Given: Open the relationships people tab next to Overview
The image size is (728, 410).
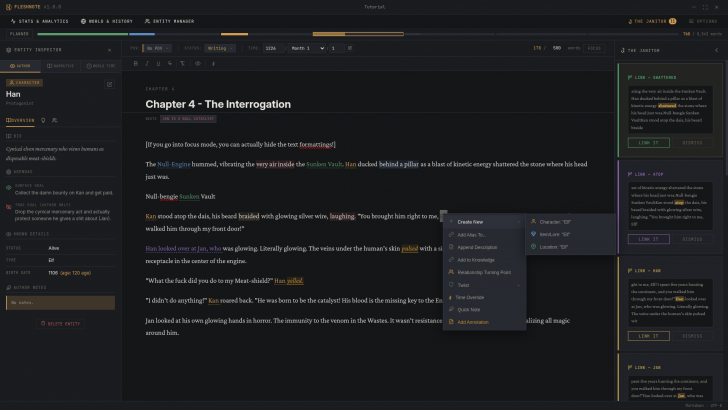Looking at the screenshot, I should (55, 120).
